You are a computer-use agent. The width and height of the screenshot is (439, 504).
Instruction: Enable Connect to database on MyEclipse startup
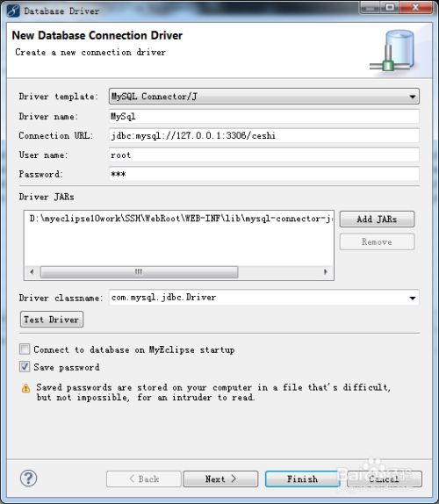(x=25, y=349)
